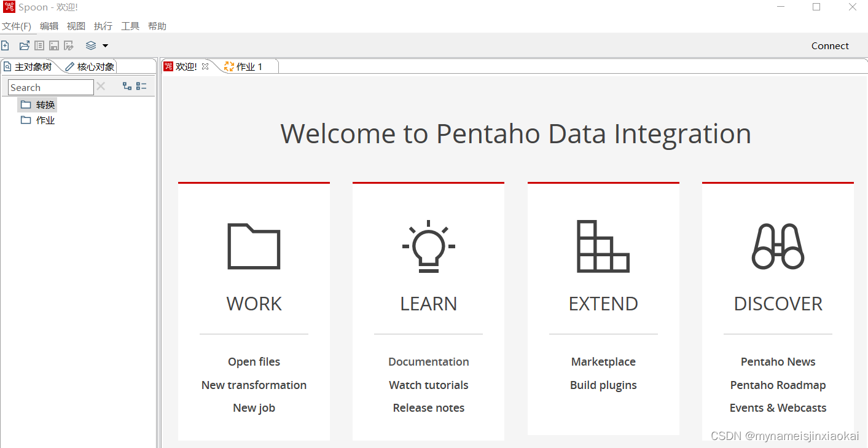Click the collapse-all tree icon
This screenshot has width=868, height=448.
(x=141, y=87)
